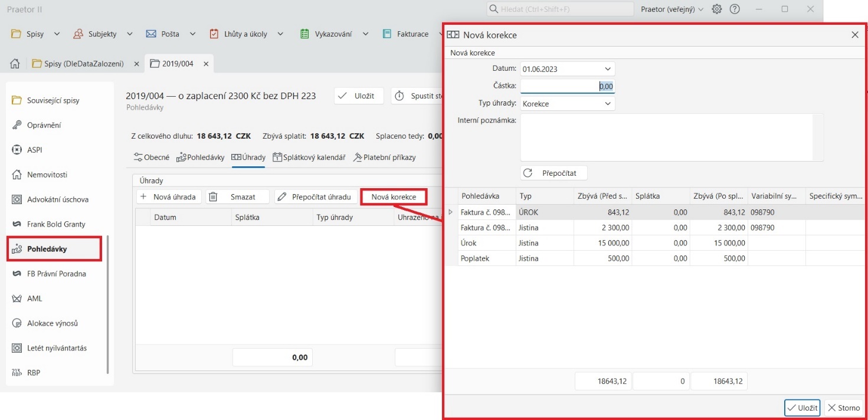The width and height of the screenshot is (868, 420).
Task: Click Přepočítat refresh button in dialog
Action: click(553, 173)
